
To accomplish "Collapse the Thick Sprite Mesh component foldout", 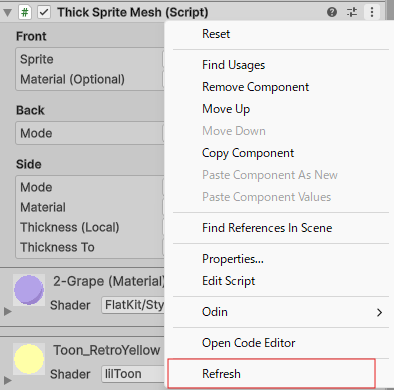I will point(7,13).
